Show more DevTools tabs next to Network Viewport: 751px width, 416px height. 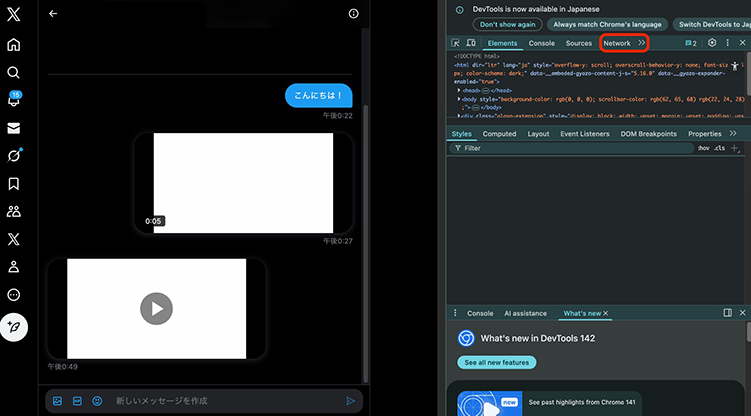point(641,43)
